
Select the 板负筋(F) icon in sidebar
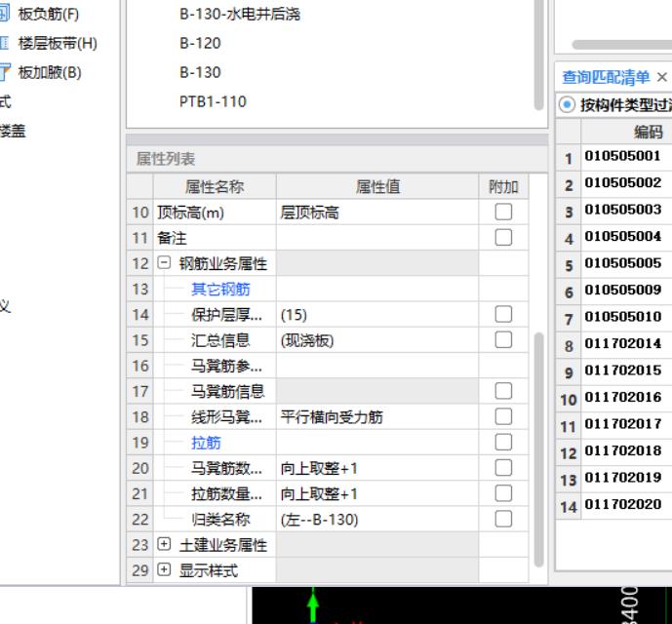pyautogui.click(x=4, y=15)
